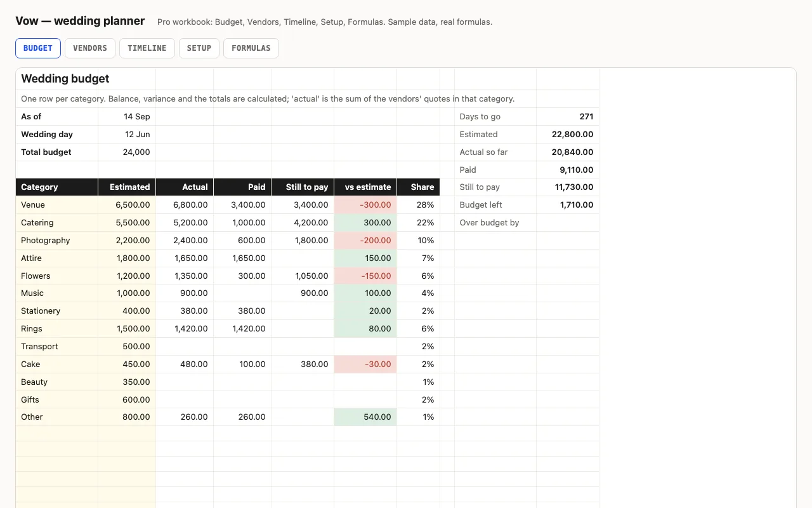Select Catering estimated 5,500.00
812x508 pixels.
pyautogui.click(x=127, y=223)
